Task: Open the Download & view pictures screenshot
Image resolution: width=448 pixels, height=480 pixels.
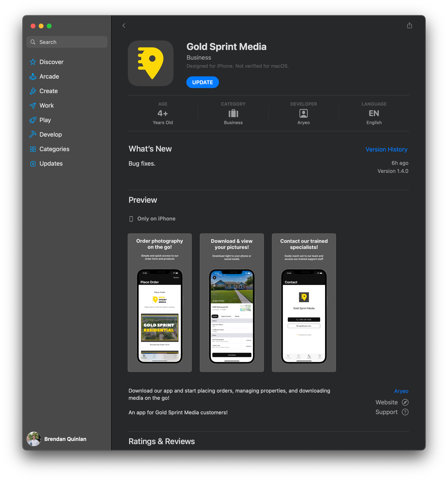Action: 231,302
